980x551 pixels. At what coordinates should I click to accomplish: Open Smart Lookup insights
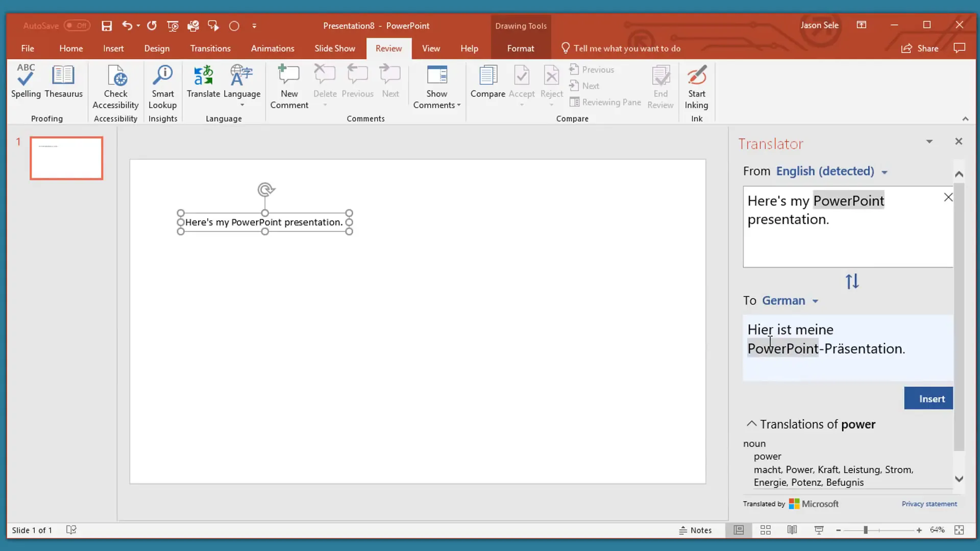(163, 87)
